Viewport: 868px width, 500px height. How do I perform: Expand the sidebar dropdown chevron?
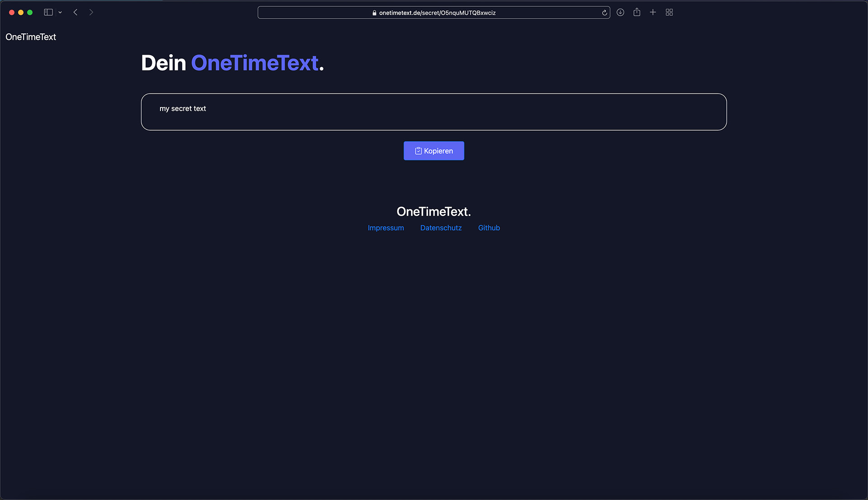[60, 13]
